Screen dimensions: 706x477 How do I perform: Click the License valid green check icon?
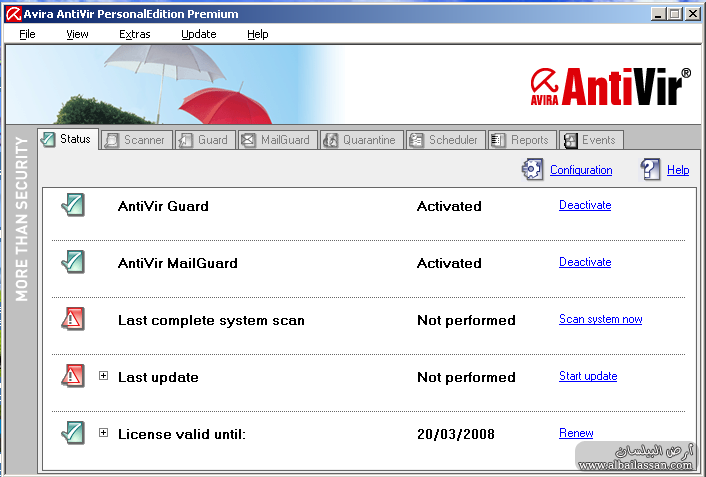point(73,433)
